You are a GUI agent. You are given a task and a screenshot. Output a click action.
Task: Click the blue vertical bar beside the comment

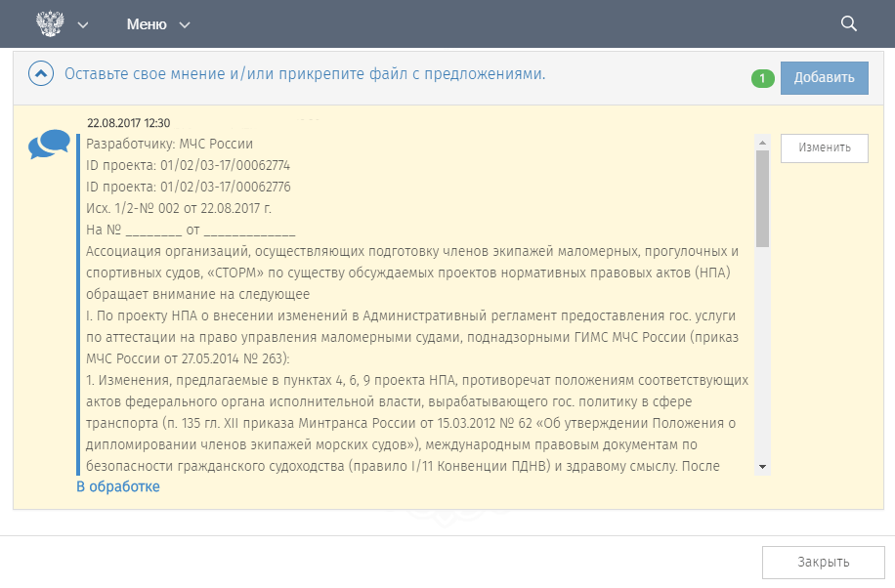(x=78, y=305)
